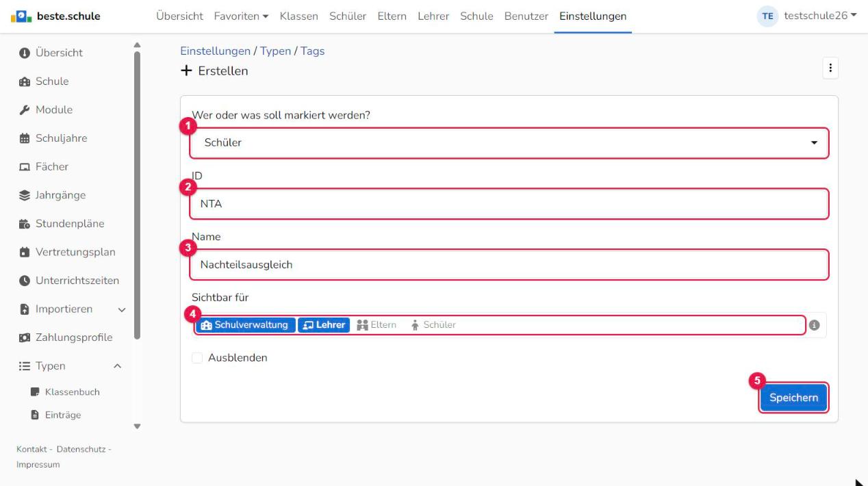The image size is (868, 486).
Task: Click the Einträge document icon
Action: tap(35, 415)
